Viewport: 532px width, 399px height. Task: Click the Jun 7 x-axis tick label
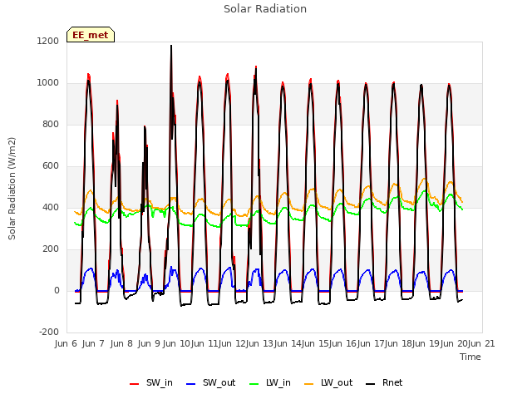tap(93, 343)
